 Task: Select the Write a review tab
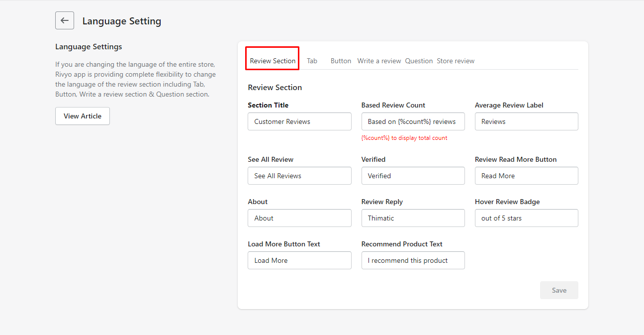(x=379, y=60)
